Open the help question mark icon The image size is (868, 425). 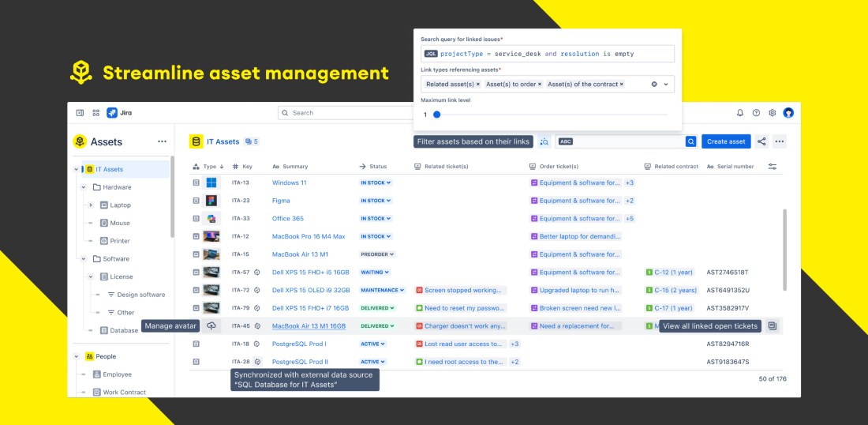point(756,113)
